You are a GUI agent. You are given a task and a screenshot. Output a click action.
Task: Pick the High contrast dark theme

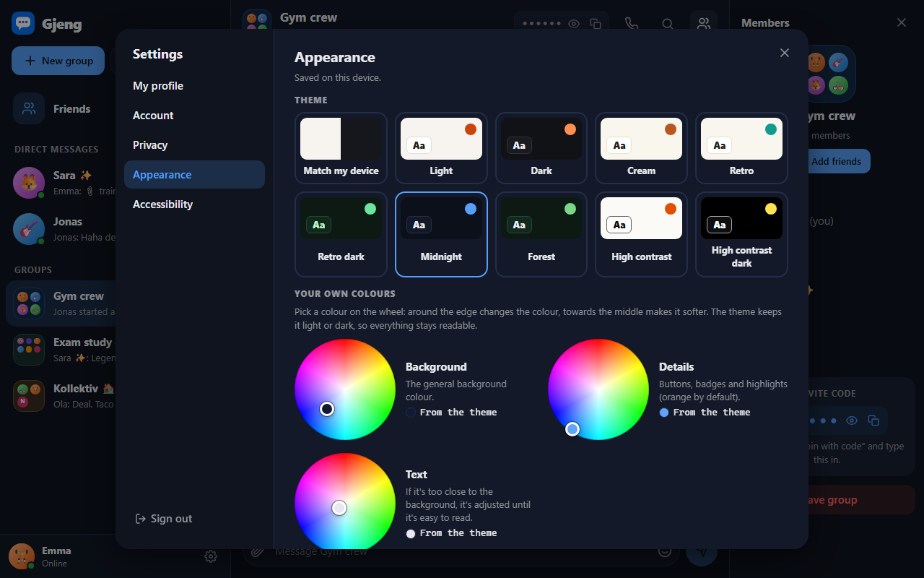[741, 234]
